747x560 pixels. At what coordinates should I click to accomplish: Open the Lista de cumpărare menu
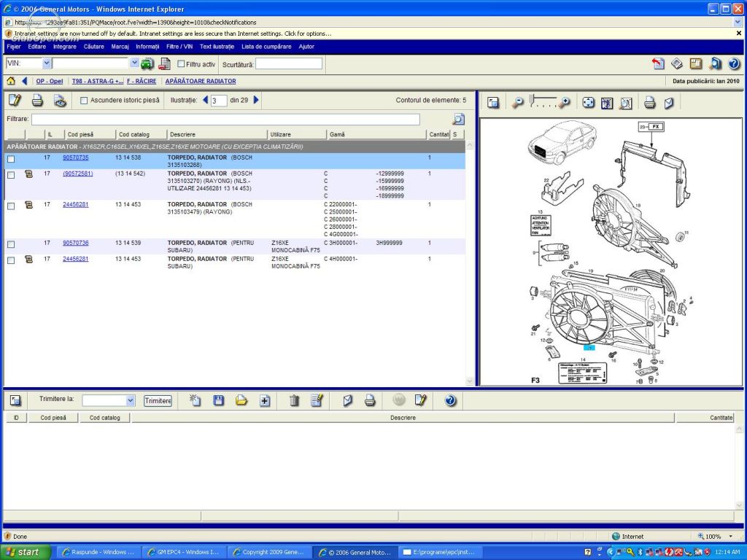pos(266,47)
